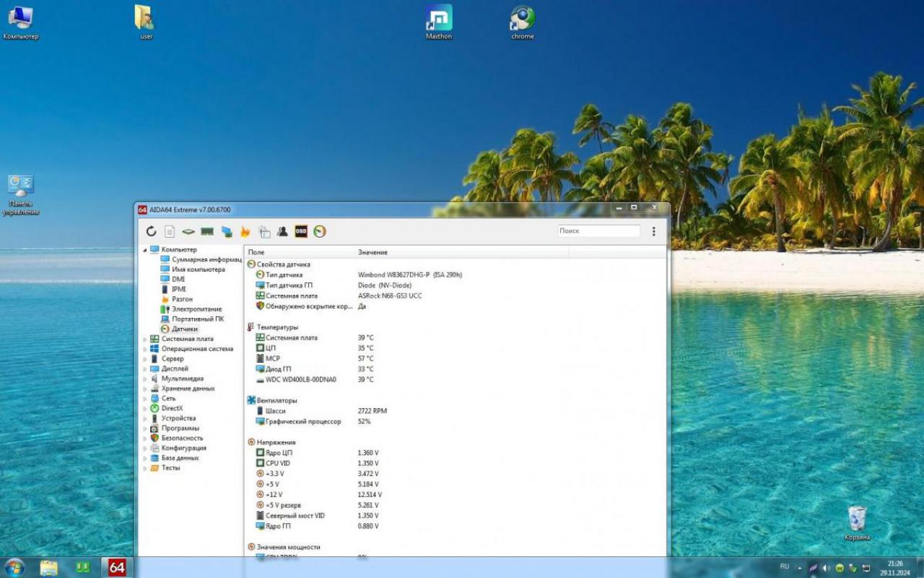924x578 pixels.
Task: Expand the Операционная система node arrow
Action: tap(144, 349)
